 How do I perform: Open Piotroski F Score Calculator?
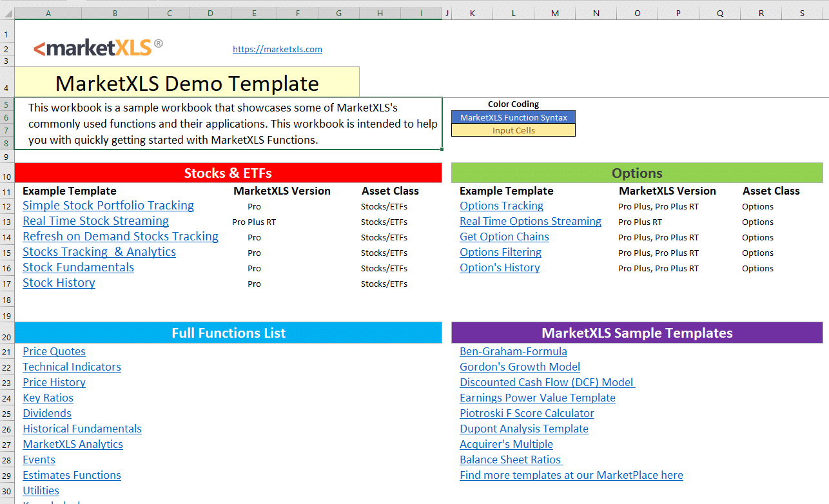coord(527,413)
